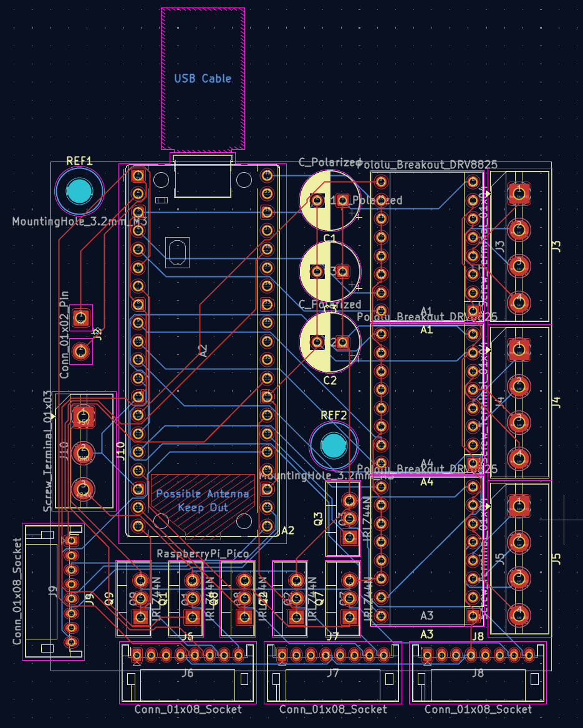Click the Conn_01x08_Socket label under J7
The width and height of the screenshot is (583, 728).
332,710
